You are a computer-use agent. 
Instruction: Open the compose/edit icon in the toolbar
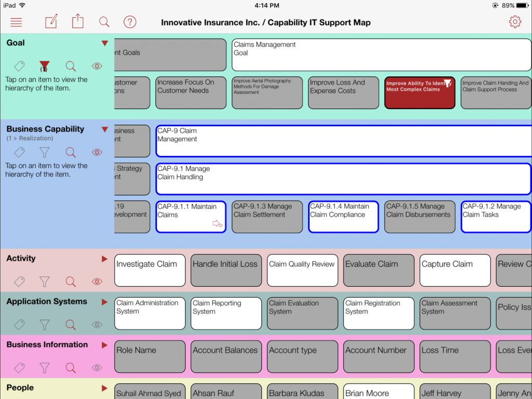click(x=50, y=22)
